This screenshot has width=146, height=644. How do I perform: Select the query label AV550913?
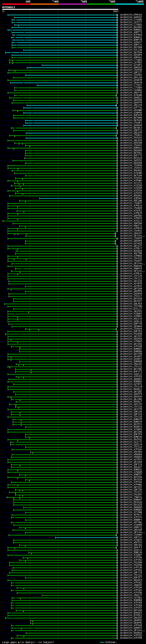coord(8,7)
